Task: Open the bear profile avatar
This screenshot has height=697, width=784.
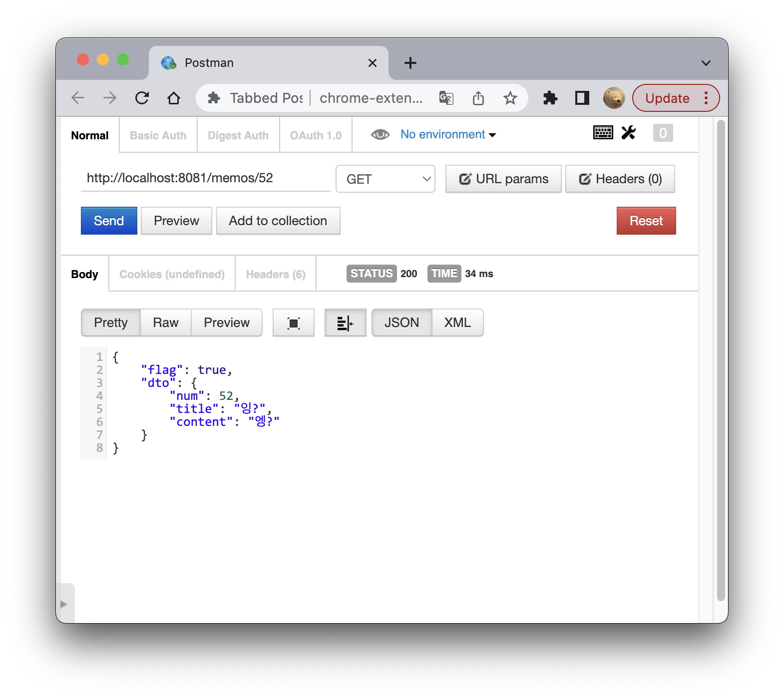Action: (614, 98)
